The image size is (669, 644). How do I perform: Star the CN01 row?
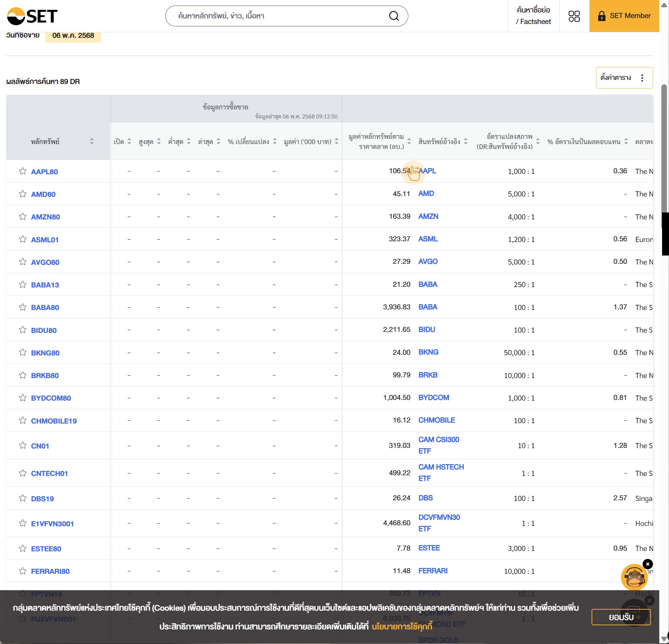point(23,445)
